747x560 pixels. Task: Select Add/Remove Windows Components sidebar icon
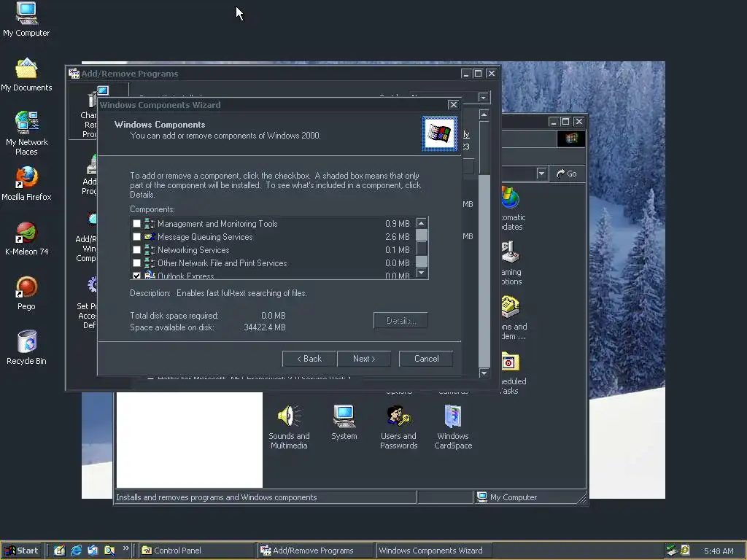[87, 237]
